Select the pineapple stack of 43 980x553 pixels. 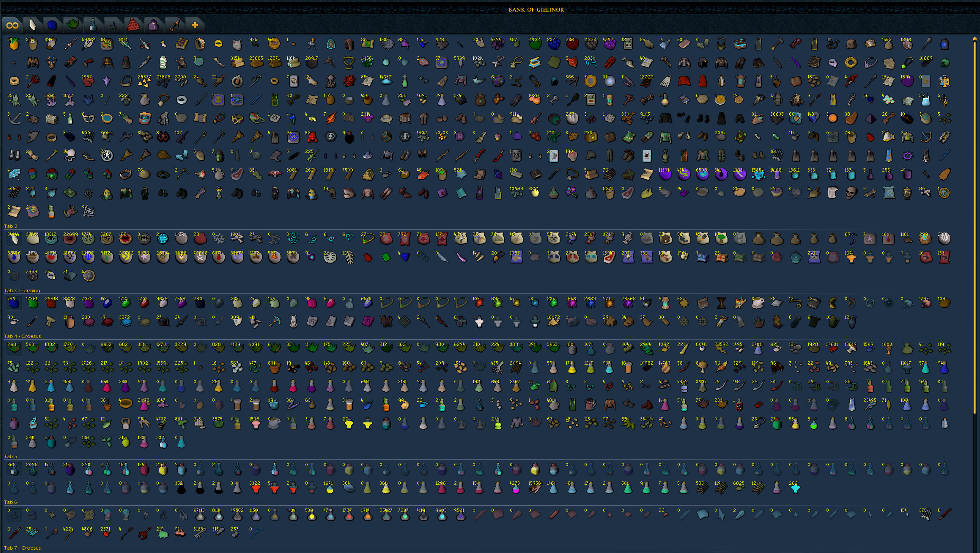(14, 44)
